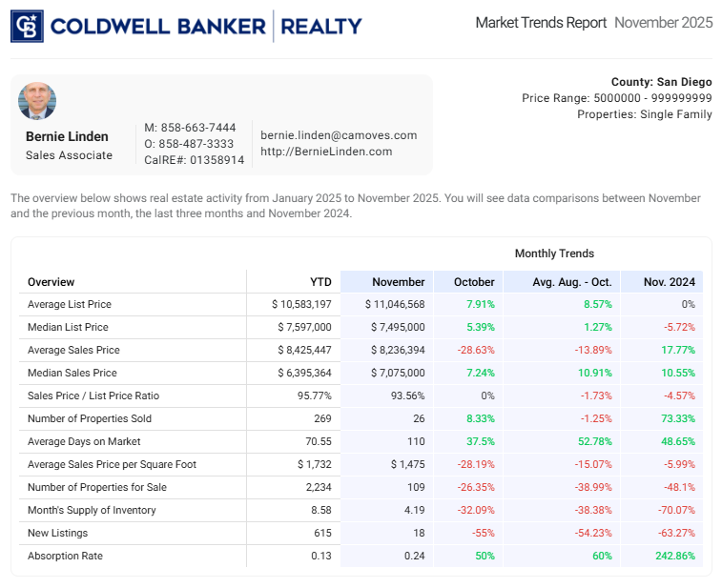Click the New Listings YTD value 615
This screenshot has width=722, height=588.
[321, 534]
